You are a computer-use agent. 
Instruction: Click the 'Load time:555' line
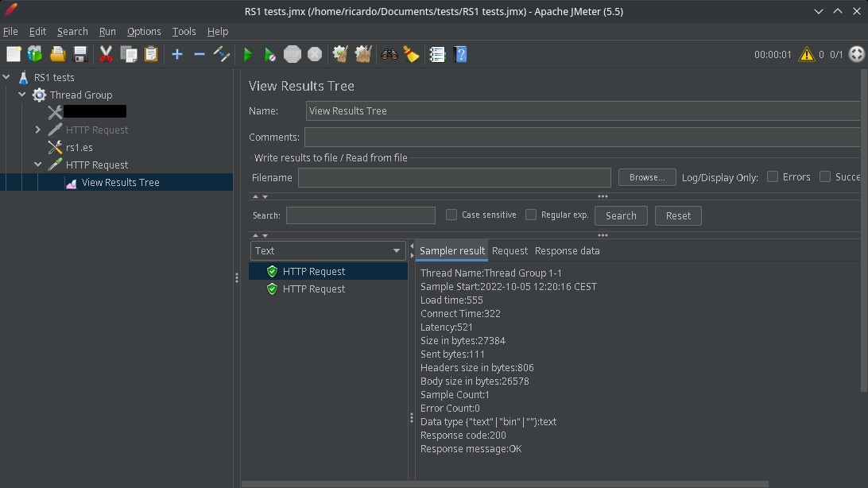click(451, 300)
